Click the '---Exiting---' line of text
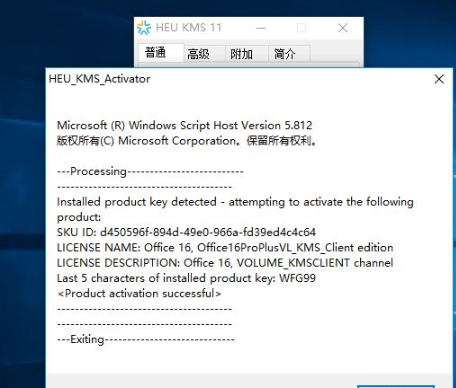Viewport: 456px width, 388px height. (146, 339)
